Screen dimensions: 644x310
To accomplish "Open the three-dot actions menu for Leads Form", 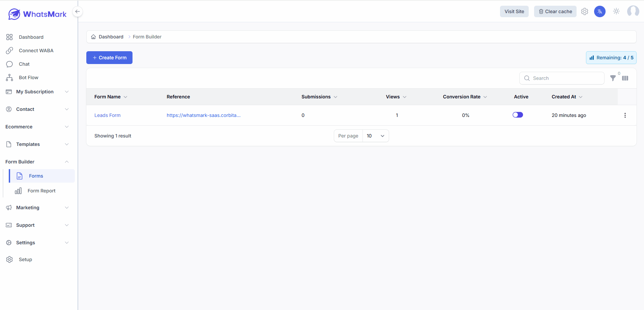I will [x=625, y=115].
